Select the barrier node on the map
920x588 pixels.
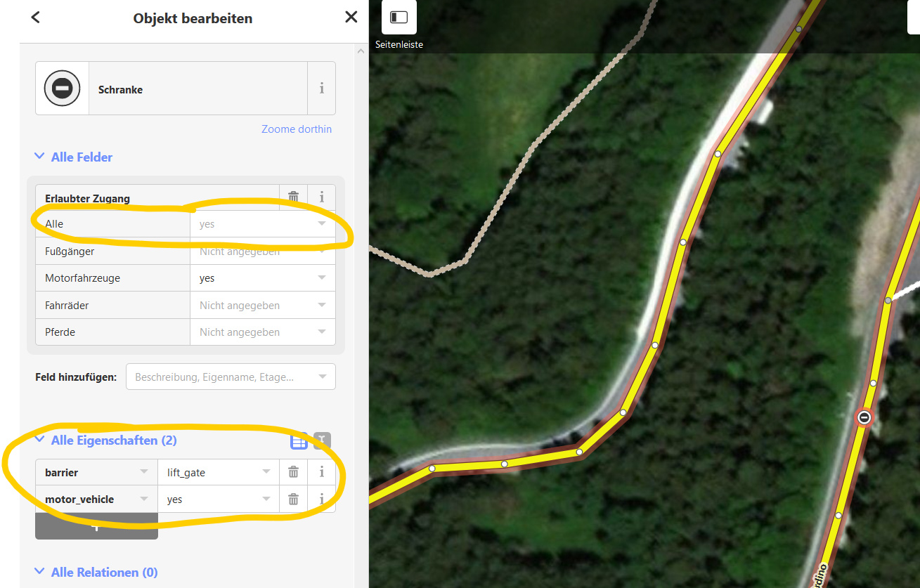[864, 417]
